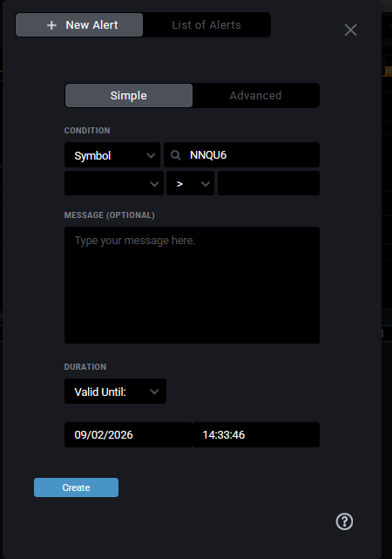Click the plus icon beside New Alert

pos(51,25)
